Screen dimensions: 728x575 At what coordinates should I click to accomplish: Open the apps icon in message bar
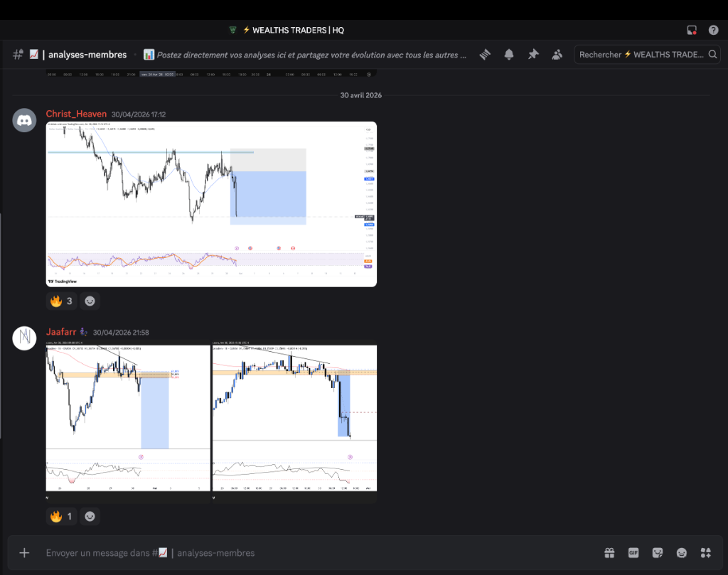[x=706, y=553]
